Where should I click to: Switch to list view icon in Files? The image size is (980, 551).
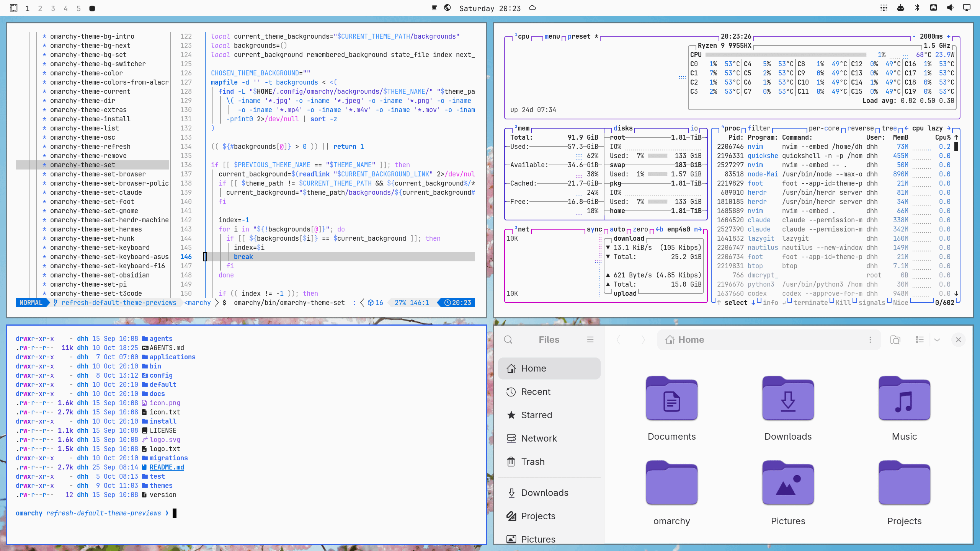920,340
